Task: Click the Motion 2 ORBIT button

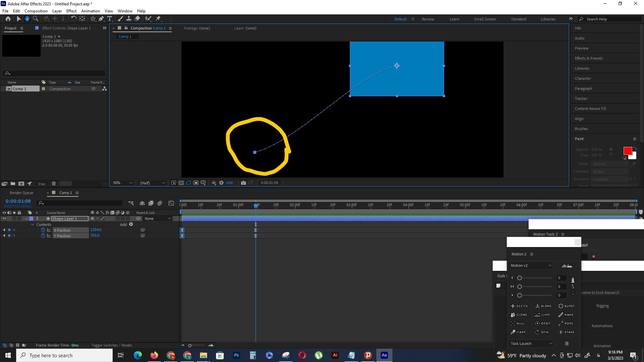Action: click(543, 323)
